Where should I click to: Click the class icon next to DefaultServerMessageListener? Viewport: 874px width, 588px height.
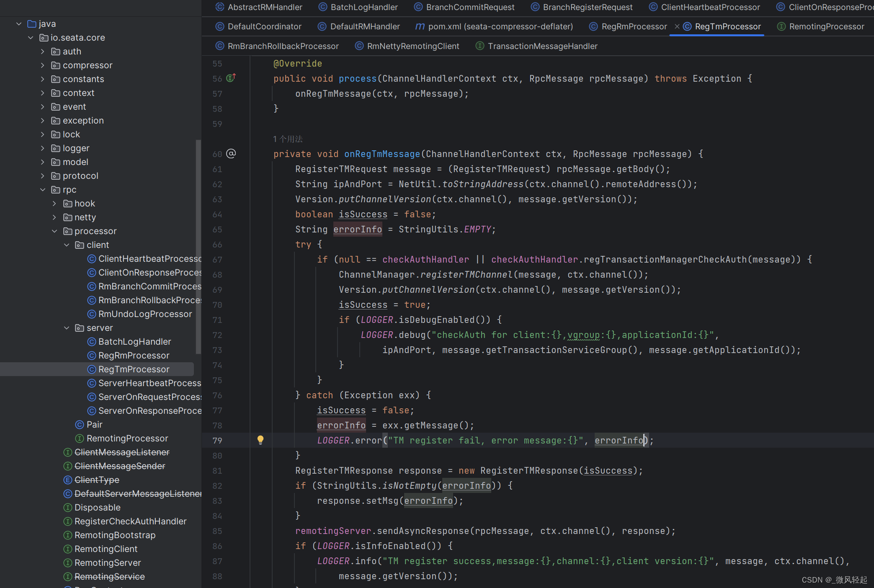68,494
